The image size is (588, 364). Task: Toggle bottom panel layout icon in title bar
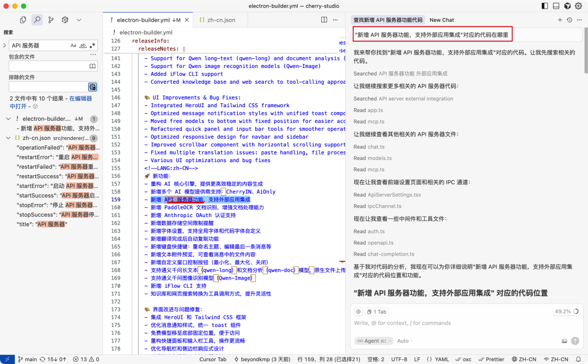(556, 6)
